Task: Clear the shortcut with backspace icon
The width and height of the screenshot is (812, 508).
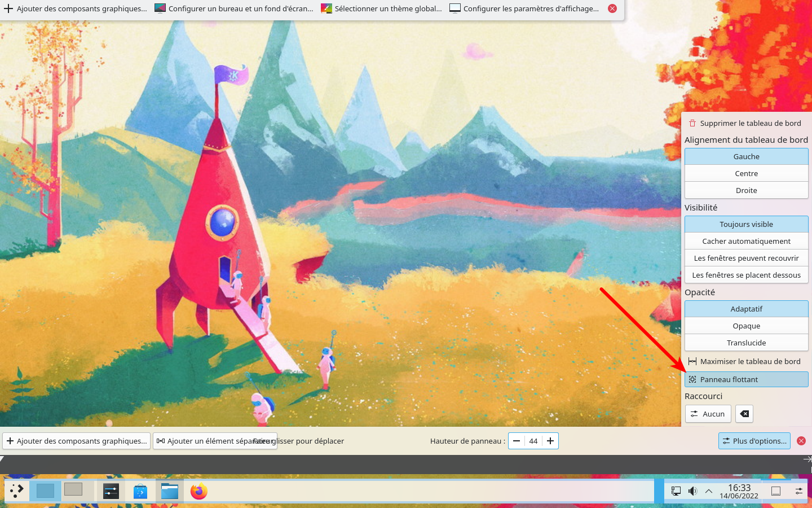Action: 744,414
